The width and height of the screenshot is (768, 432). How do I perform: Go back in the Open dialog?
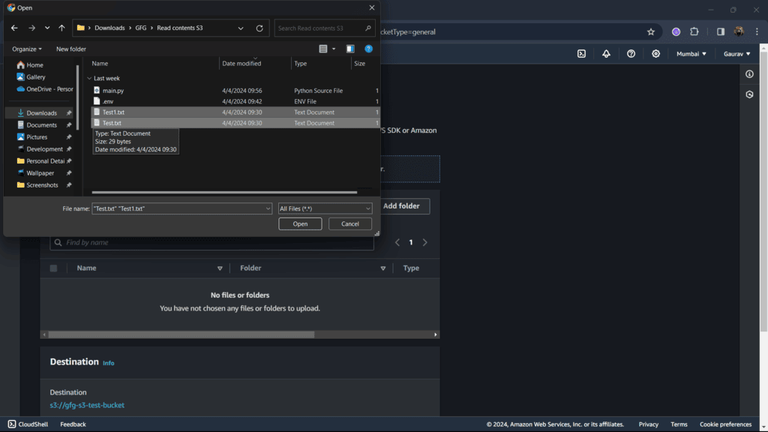14,28
